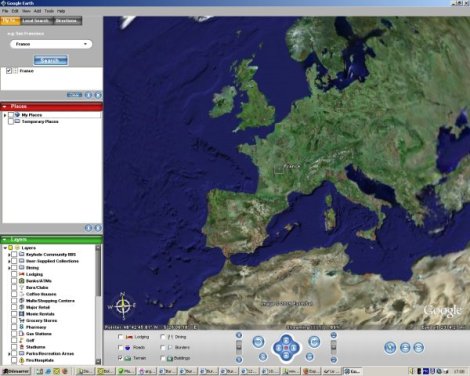
Task: Uncheck the France search result checkbox
Action: 9,71
